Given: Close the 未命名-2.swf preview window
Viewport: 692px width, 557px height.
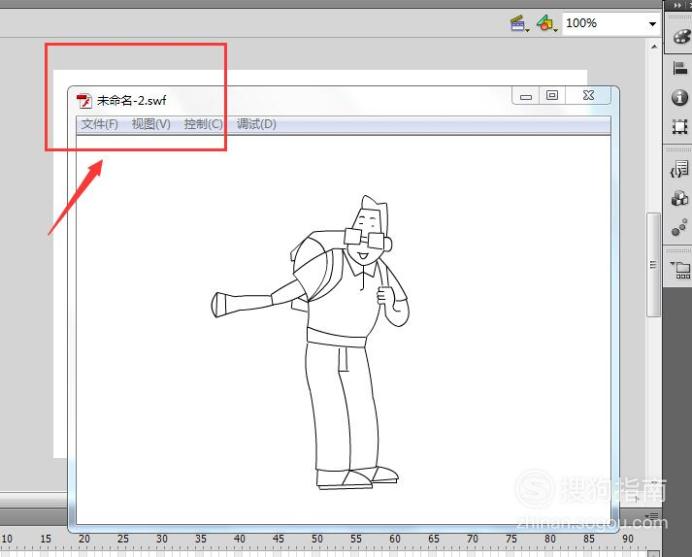Looking at the screenshot, I should (588, 95).
